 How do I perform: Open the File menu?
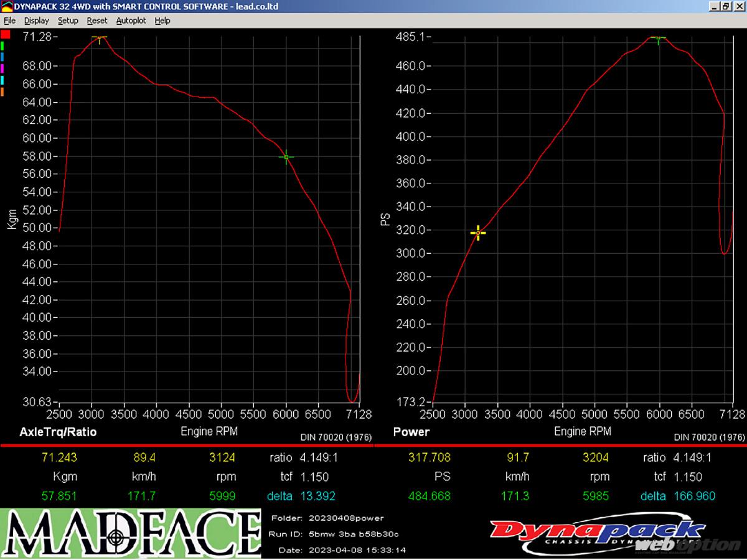point(9,21)
